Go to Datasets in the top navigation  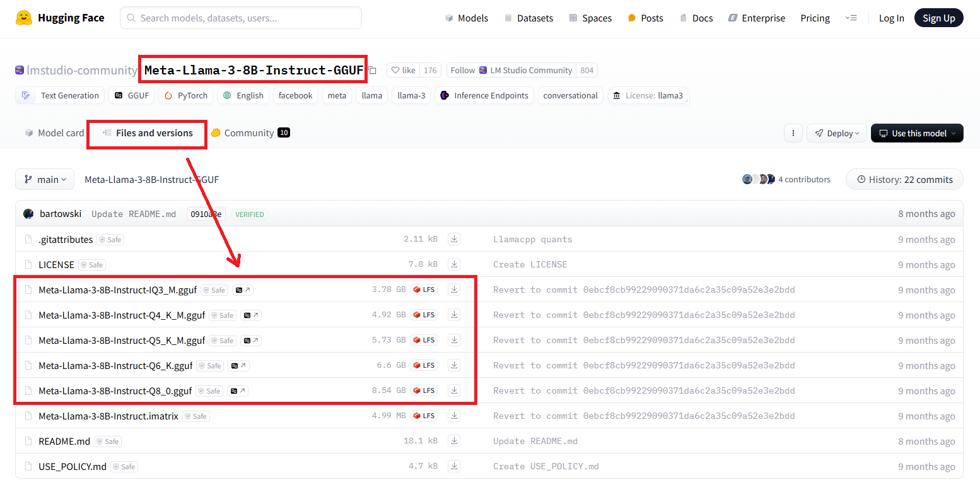click(x=528, y=18)
